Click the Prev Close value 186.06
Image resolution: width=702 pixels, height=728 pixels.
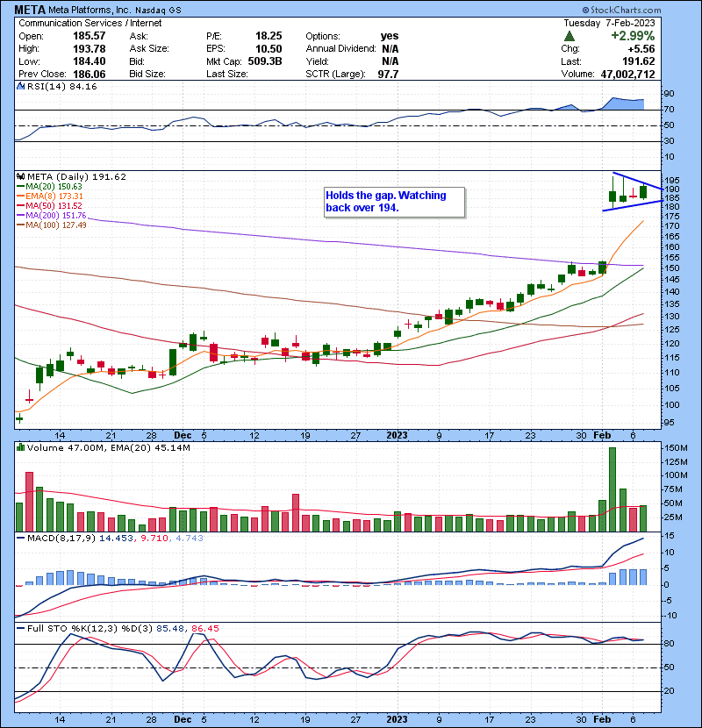click(x=90, y=75)
